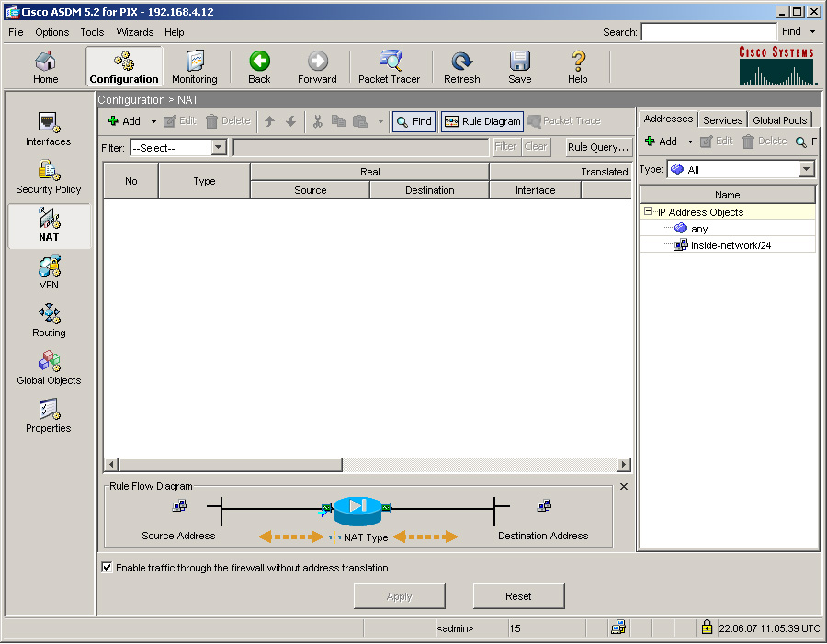827x644 pixels.
Task: Open the NAT Add dropdown arrow
Action: point(153,121)
